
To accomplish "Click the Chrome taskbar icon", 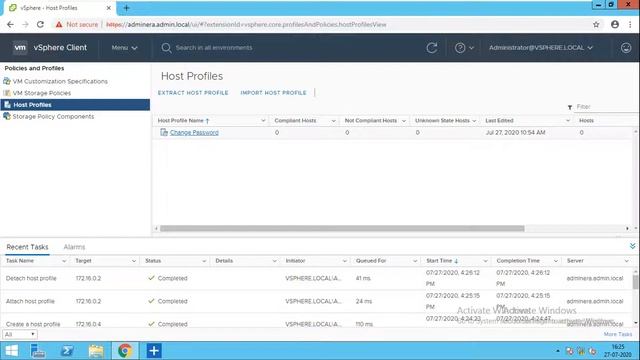I will click(x=125, y=351).
